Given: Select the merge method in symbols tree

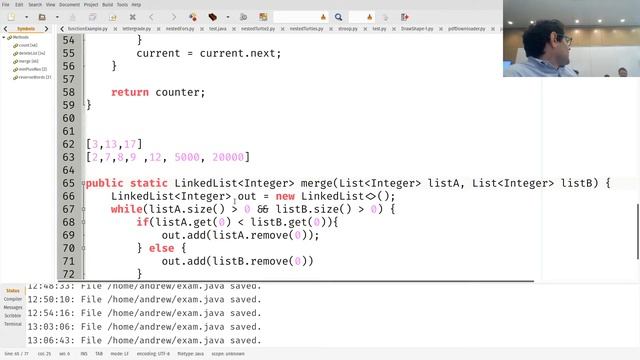Looking at the screenshot, I should (x=29, y=61).
